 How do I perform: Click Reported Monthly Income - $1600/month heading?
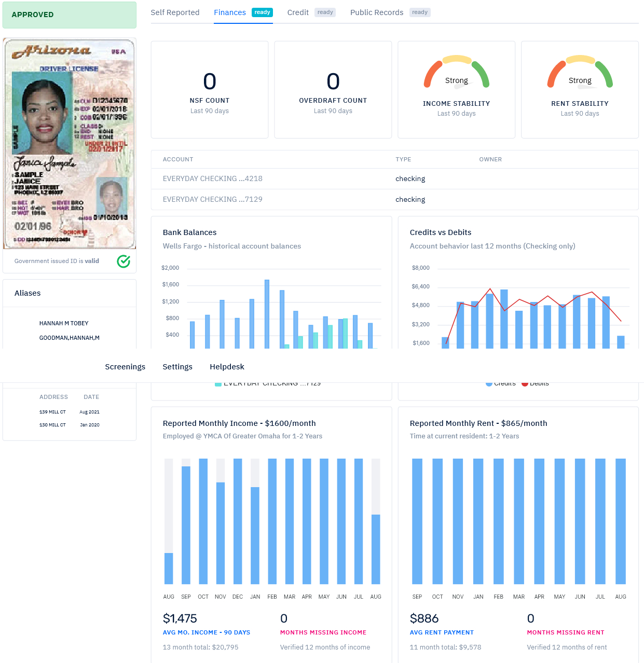(x=239, y=423)
